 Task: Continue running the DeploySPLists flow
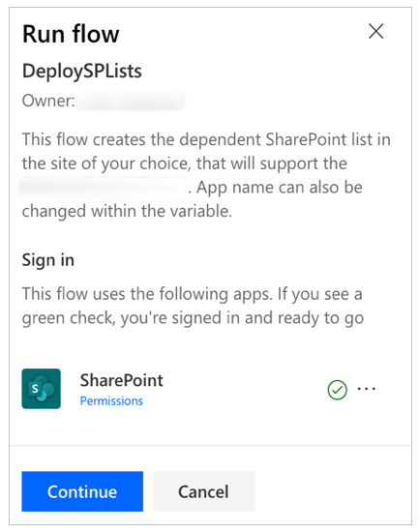82,491
